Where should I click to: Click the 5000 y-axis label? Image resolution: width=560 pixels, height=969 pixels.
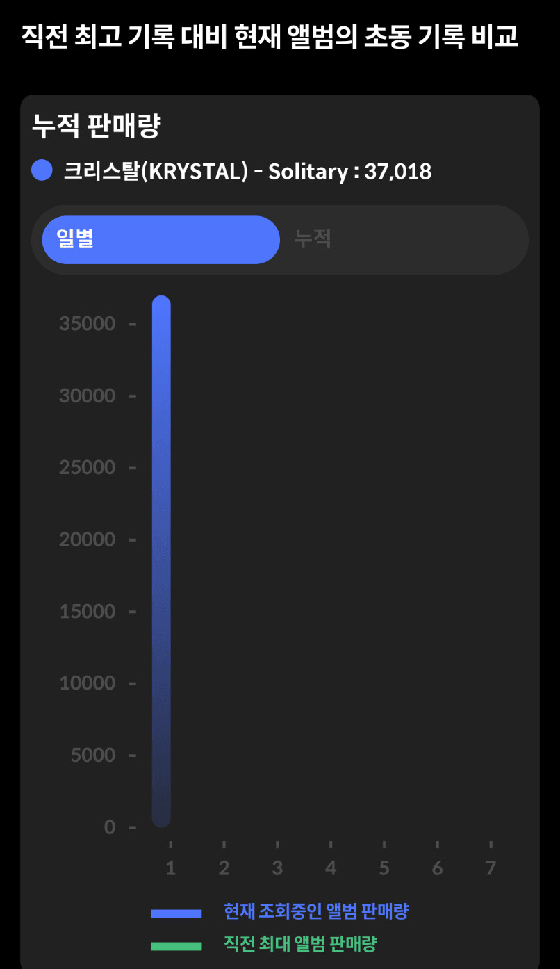(x=92, y=755)
